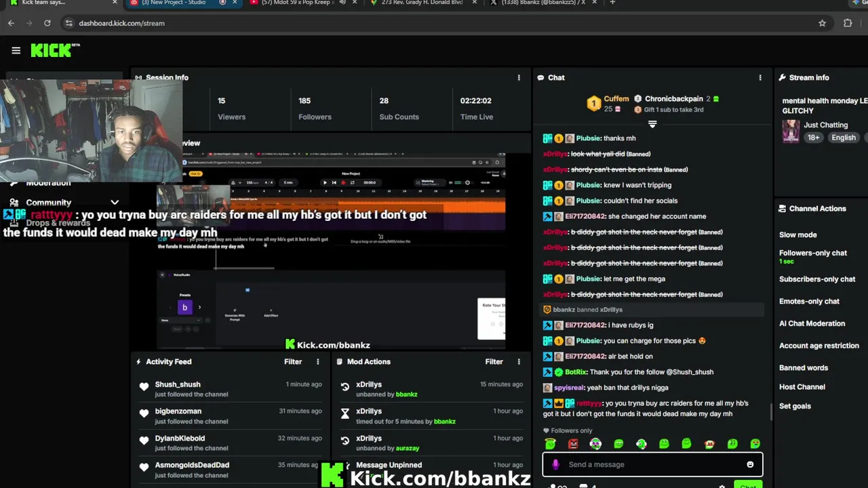
Task: Open the emoji picker in chat input
Action: [x=750, y=464]
